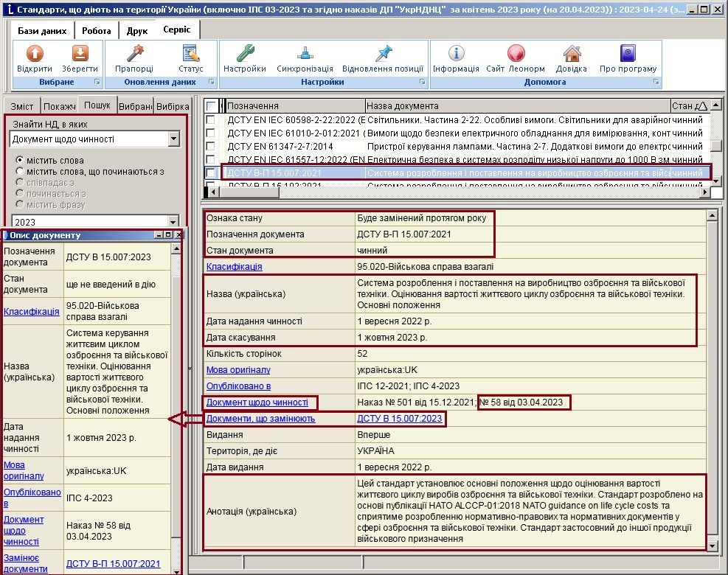Select the 'співпадає з' radio option
The image size is (728, 575).
coord(19,182)
